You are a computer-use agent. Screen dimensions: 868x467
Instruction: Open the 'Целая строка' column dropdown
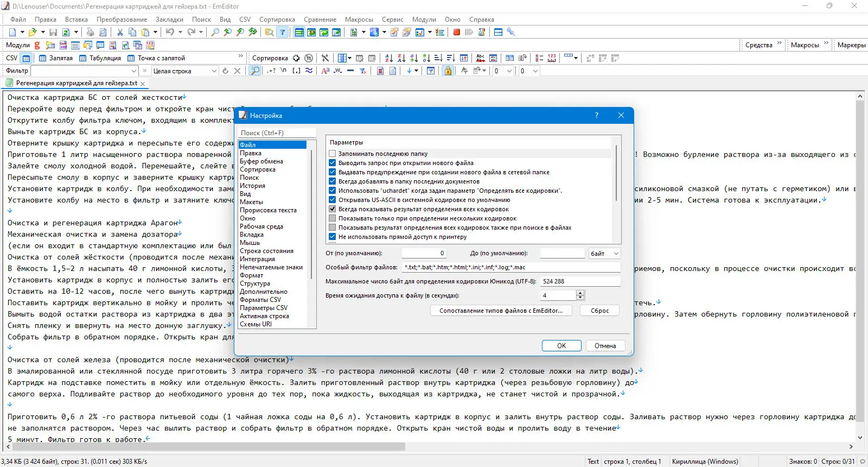pos(213,71)
